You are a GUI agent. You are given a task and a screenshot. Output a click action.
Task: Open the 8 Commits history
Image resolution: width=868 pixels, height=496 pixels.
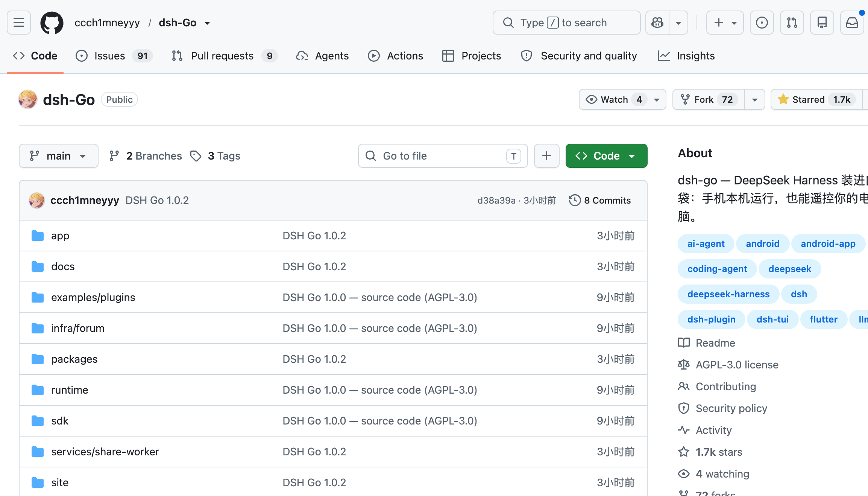coord(600,200)
